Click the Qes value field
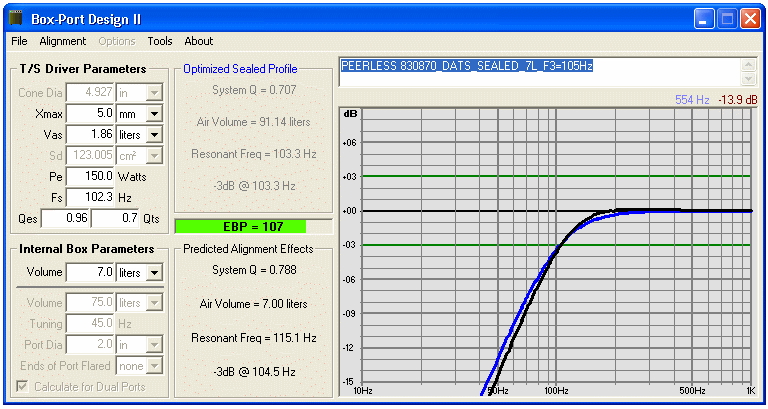This screenshot has width=768, height=409. point(66,218)
